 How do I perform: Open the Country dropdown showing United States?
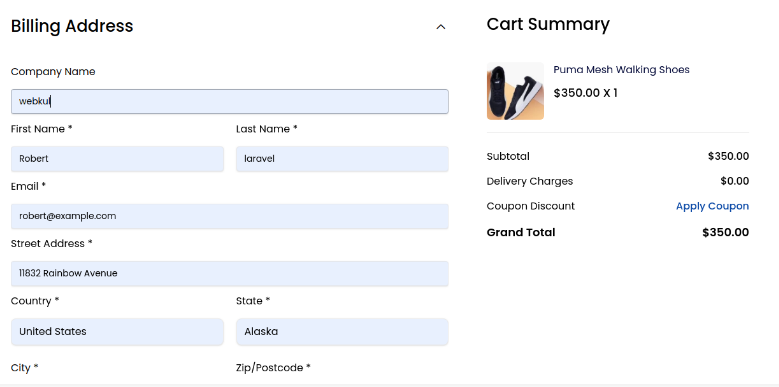pos(117,332)
